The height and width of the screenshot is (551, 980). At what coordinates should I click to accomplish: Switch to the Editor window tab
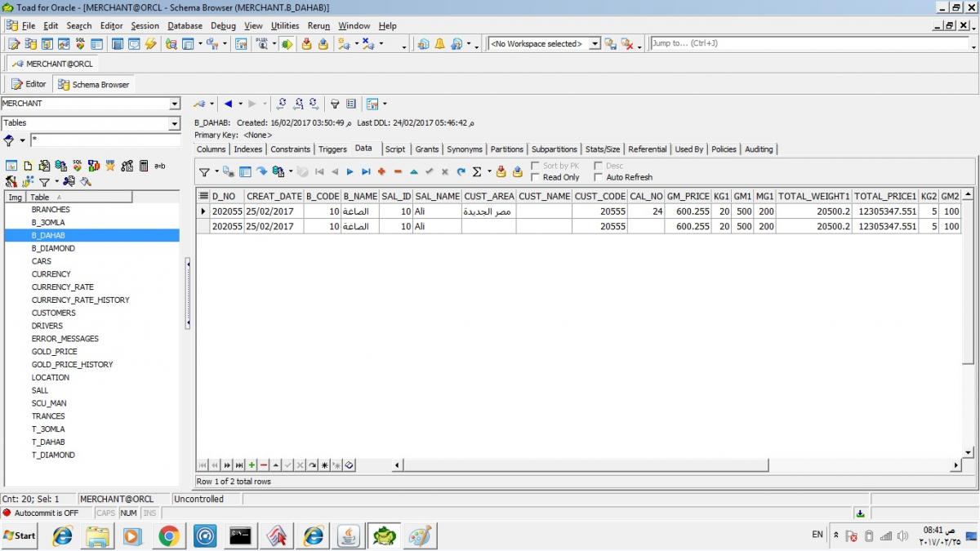click(x=29, y=84)
